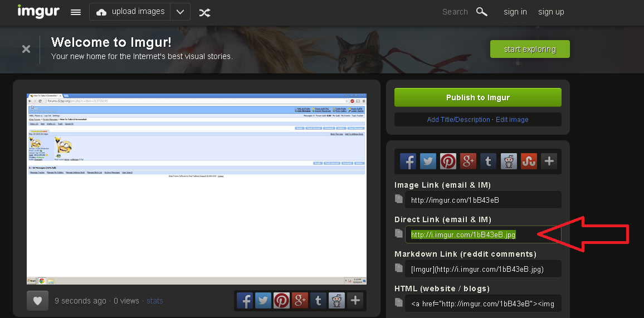644x318 pixels.
Task: Share via StumbleUpon icon in right panel
Action: click(x=529, y=162)
